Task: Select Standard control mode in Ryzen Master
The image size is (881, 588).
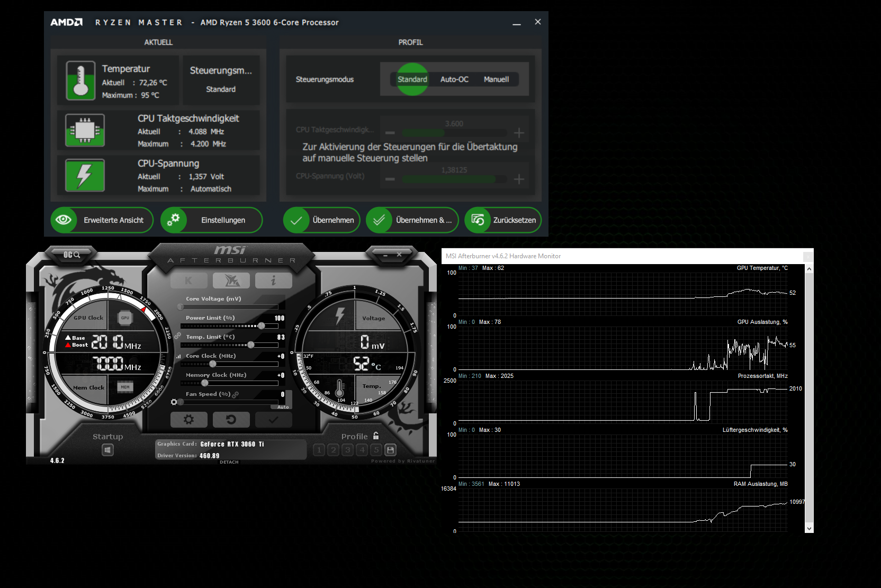Action: 412,79
